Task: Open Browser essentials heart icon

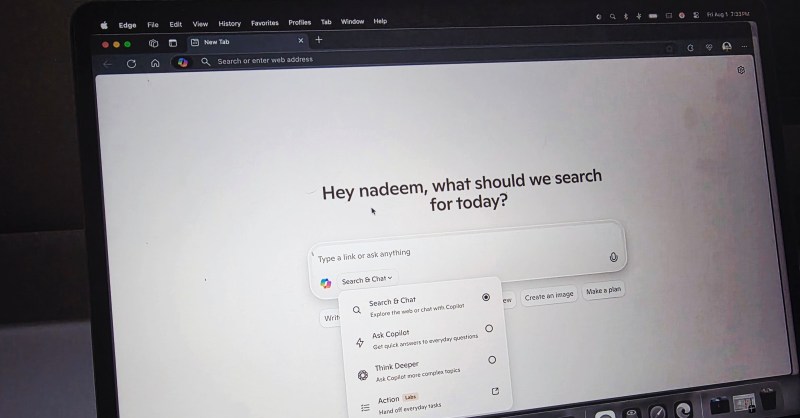Action: click(x=709, y=47)
